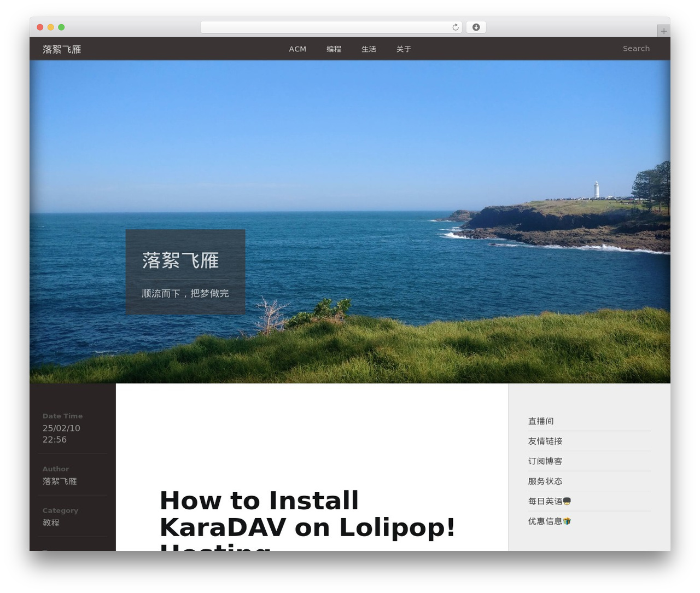Click the lighthouse hero image
Screen dimensions: 700x593
click(x=350, y=222)
